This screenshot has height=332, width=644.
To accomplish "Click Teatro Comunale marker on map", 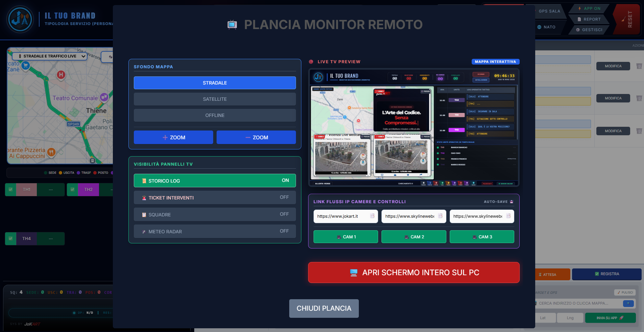I will click(104, 97).
